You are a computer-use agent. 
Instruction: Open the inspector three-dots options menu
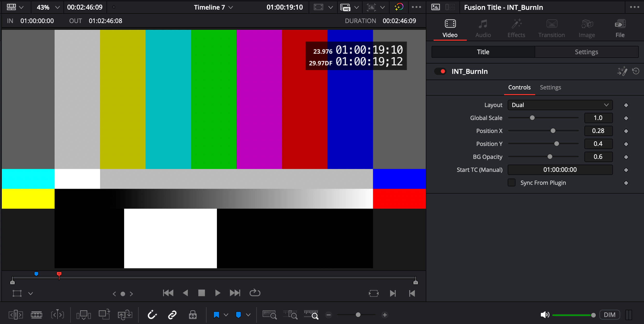click(634, 7)
